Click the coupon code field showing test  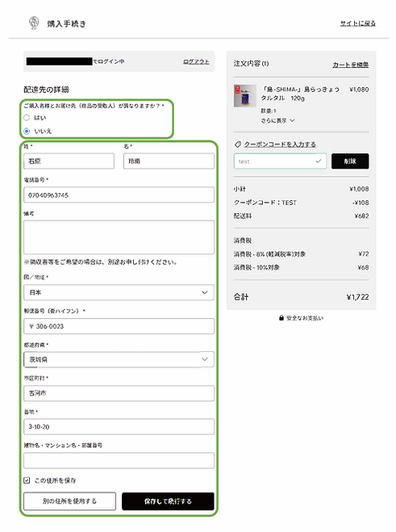pos(280,161)
